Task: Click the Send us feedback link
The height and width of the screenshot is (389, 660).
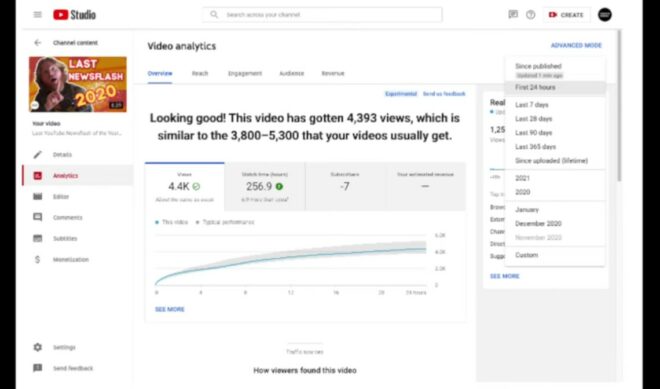Action: coord(444,94)
